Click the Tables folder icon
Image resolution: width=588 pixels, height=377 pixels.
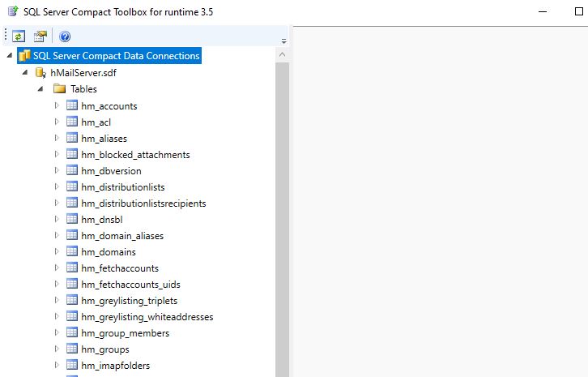click(59, 89)
